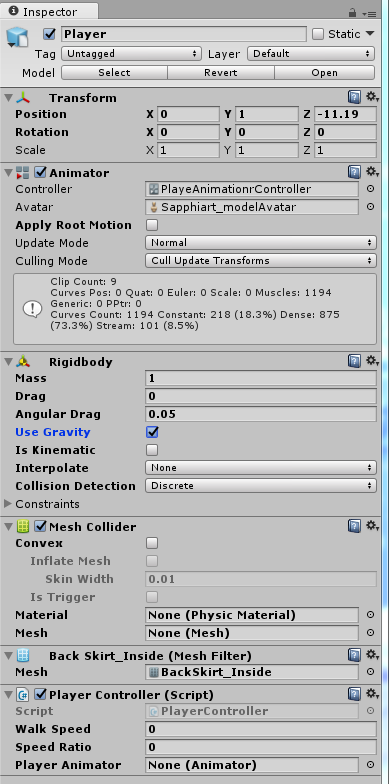The width and height of the screenshot is (389, 784).
Task: Open the Update Mode dropdown
Action: 260,242
